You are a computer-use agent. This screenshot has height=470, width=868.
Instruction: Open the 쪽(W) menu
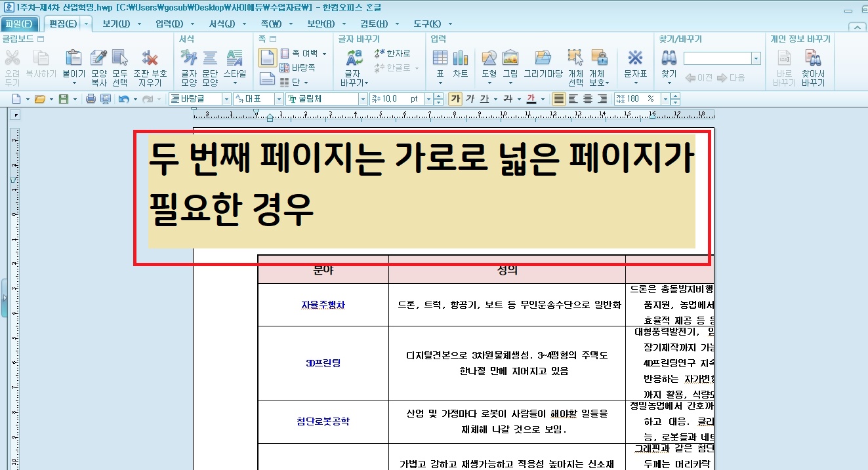271,24
